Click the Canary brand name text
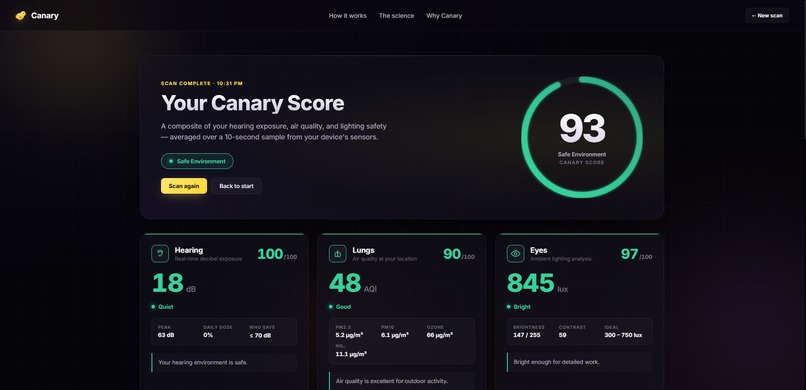Image resolution: width=806 pixels, height=390 pixels. pos(45,15)
